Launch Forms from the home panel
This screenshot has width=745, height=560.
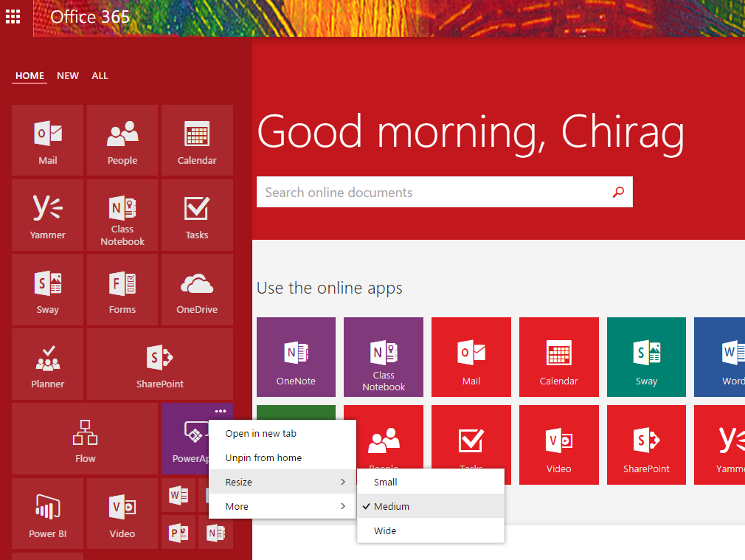point(122,289)
